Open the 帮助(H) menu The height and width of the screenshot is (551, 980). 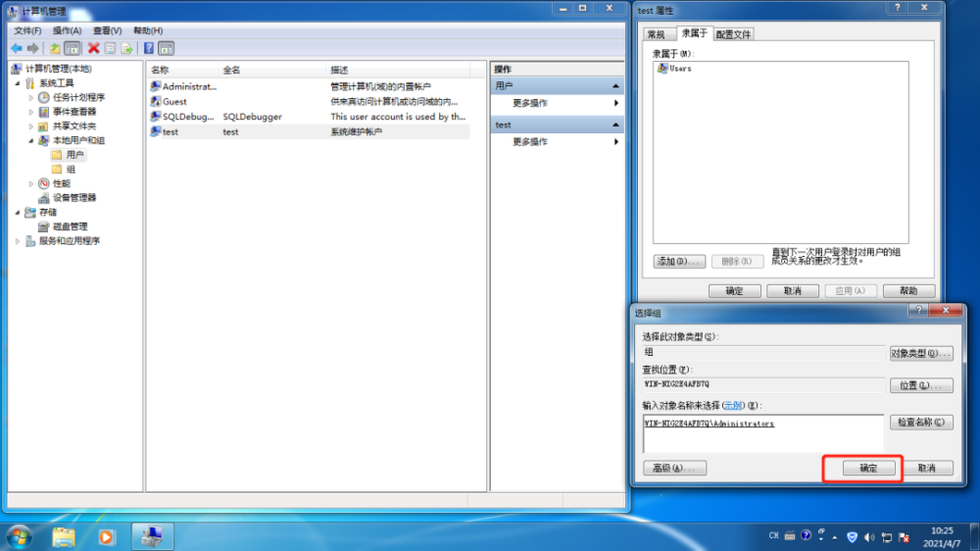(x=148, y=30)
